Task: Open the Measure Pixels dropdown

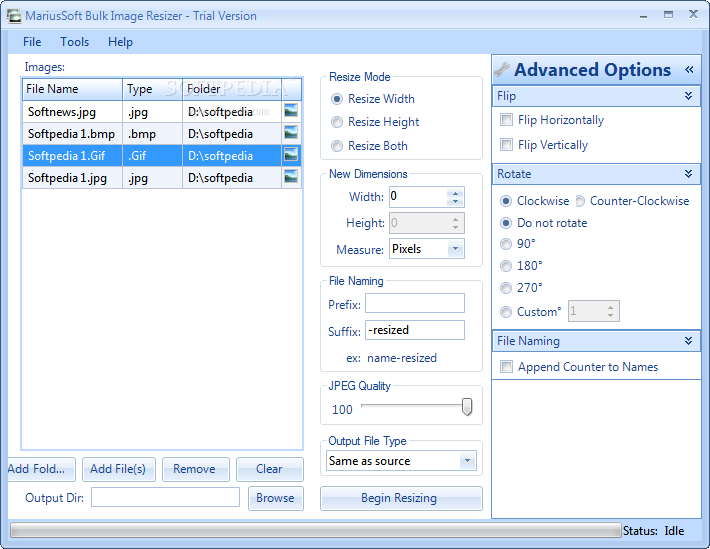Action: click(x=456, y=249)
